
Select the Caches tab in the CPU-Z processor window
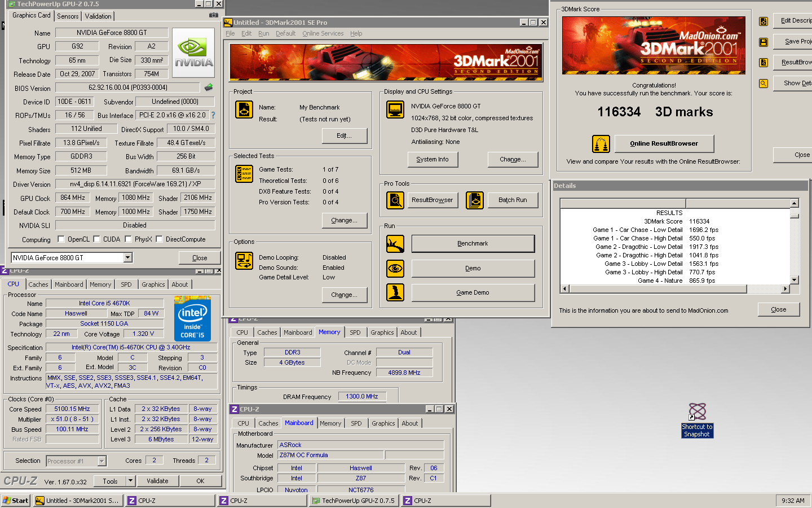click(x=38, y=284)
